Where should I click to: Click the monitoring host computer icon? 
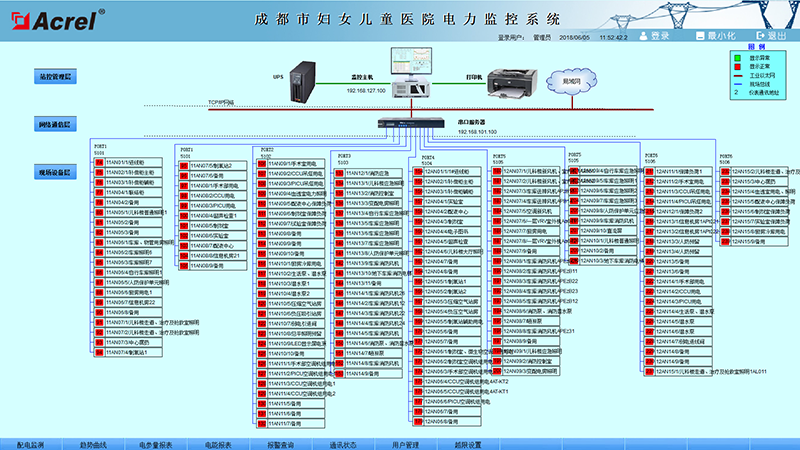pos(411,72)
